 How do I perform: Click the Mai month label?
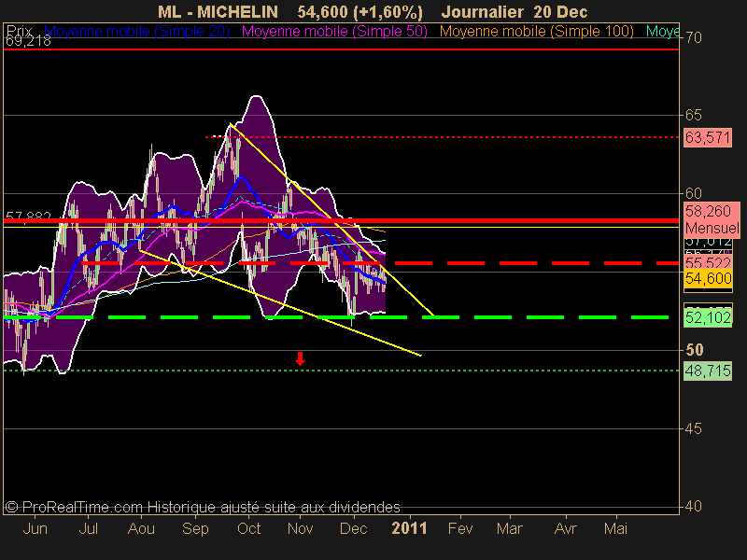615,528
